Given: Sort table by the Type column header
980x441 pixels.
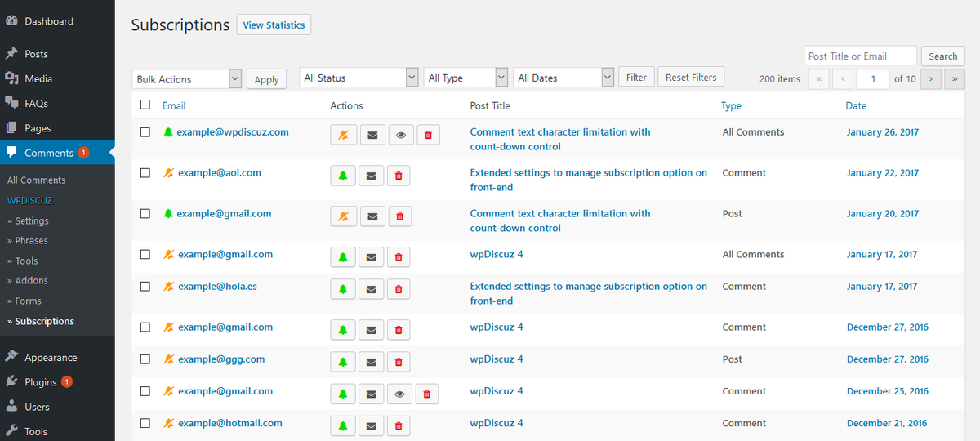Looking at the screenshot, I should tap(731, 105).
